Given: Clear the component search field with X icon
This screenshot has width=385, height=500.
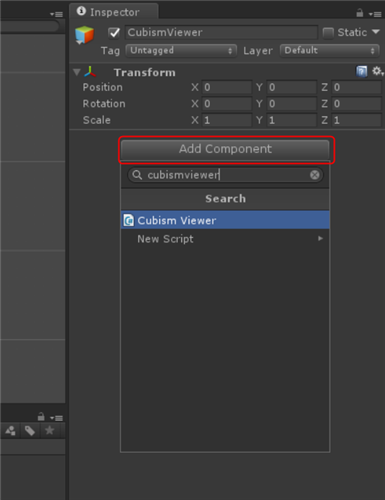Looking at the screenshot, I should click(x=314, y=175).
